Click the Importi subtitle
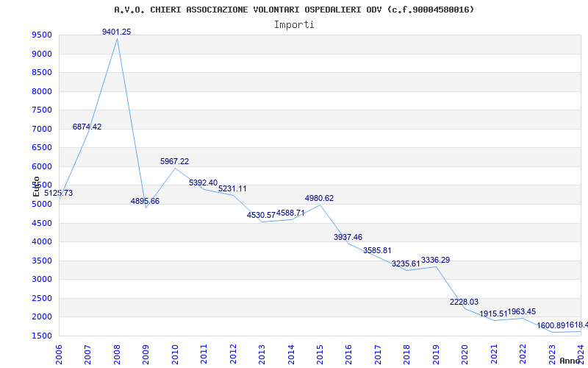The image size is (588, 368). [x=294, y=25]
